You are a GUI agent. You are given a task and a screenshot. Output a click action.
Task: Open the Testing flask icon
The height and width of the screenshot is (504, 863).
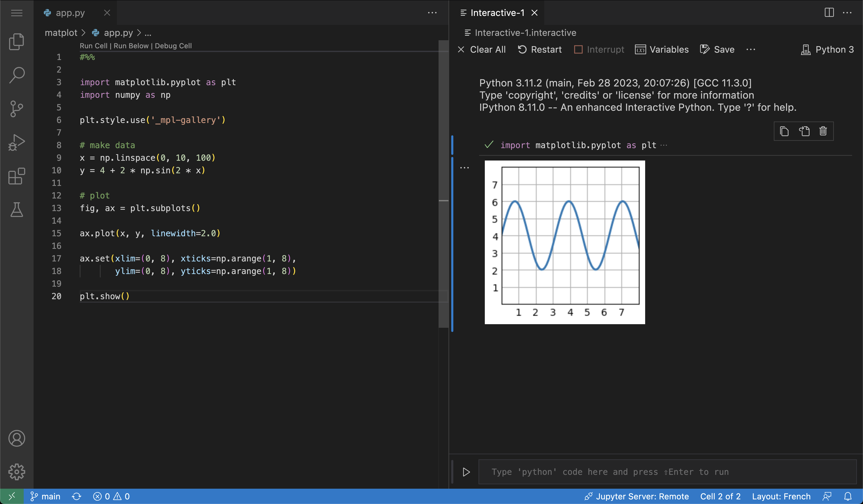(16, 210)
